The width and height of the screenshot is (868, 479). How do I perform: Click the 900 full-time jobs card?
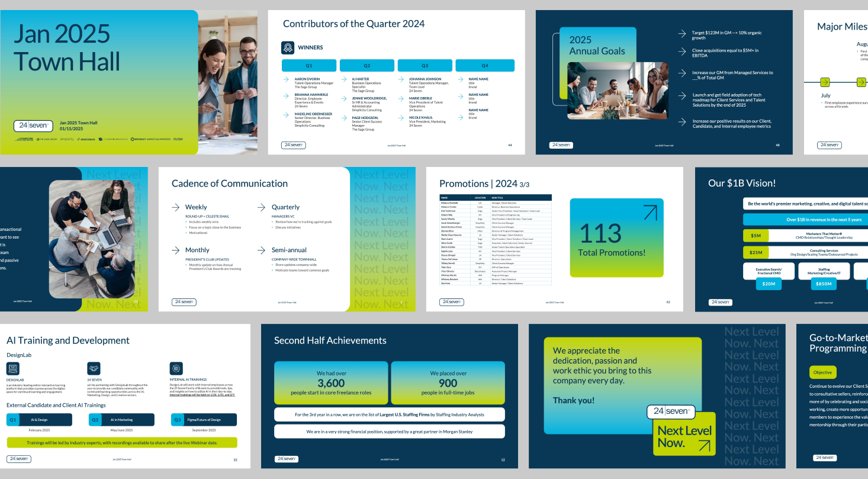448,383
